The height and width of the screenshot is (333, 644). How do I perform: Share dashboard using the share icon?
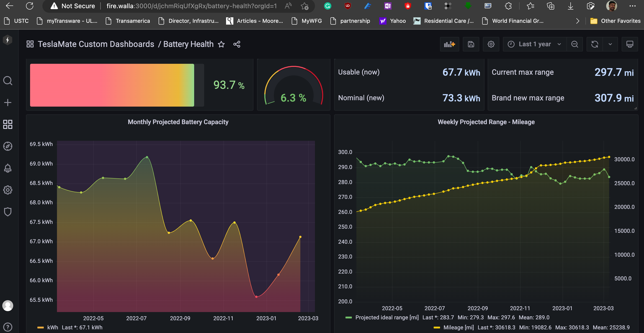pyautogui.click(x=237, y=44)
